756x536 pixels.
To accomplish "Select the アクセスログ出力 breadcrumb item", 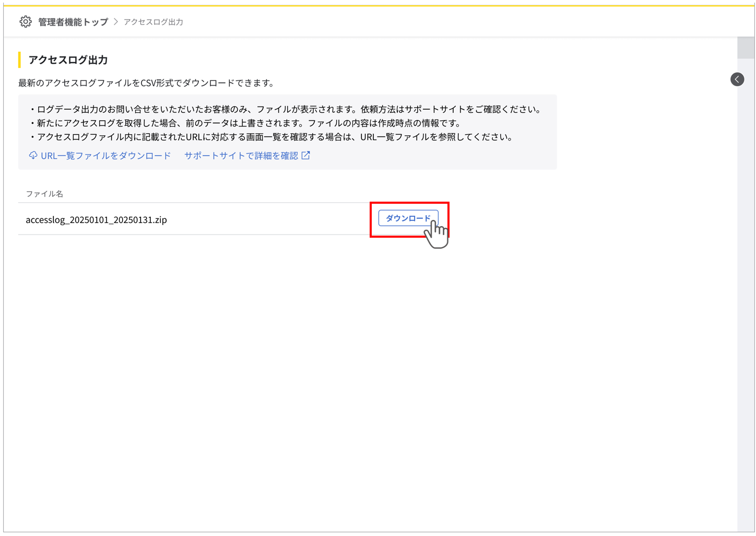I will tap(153, 22).
